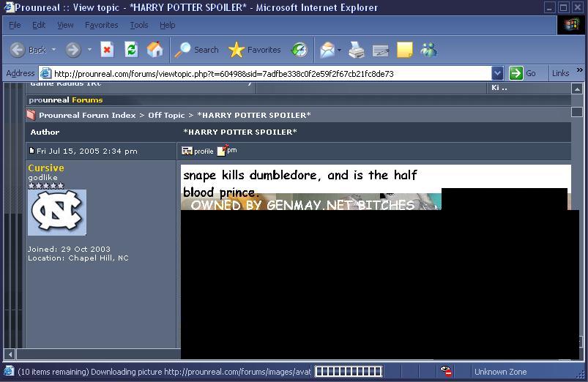588x382 pixels.
Task: Click the username Cursive
Action: [46, 168]
